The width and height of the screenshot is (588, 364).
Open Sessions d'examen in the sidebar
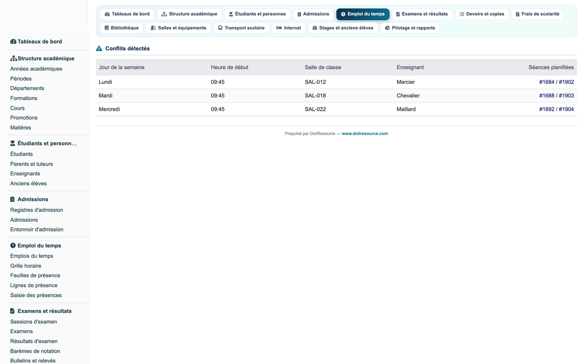coord(34,321)
